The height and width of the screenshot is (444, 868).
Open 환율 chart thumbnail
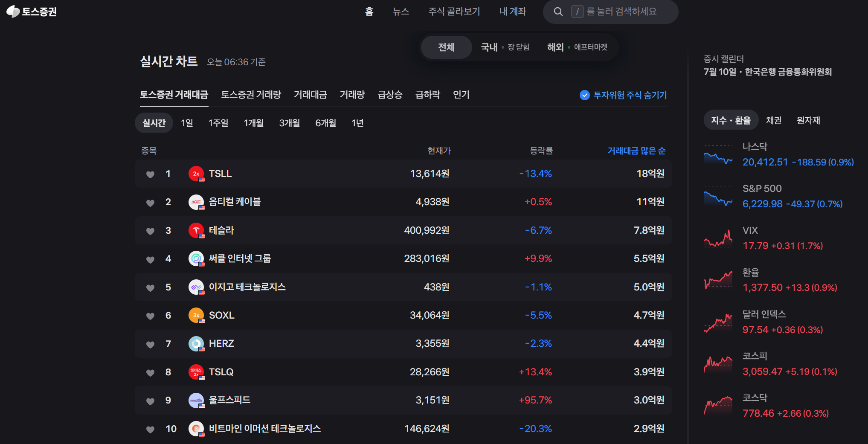coord(718,281)
